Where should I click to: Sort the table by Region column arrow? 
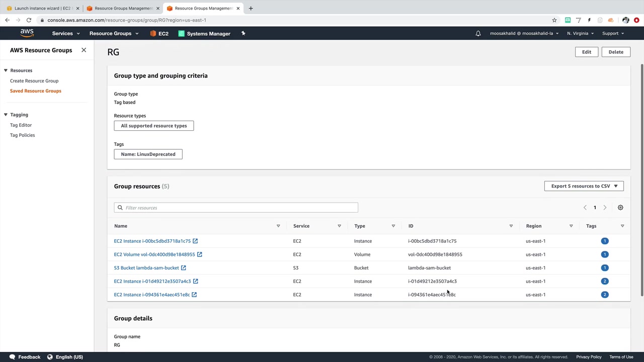[x=571, y=226]
